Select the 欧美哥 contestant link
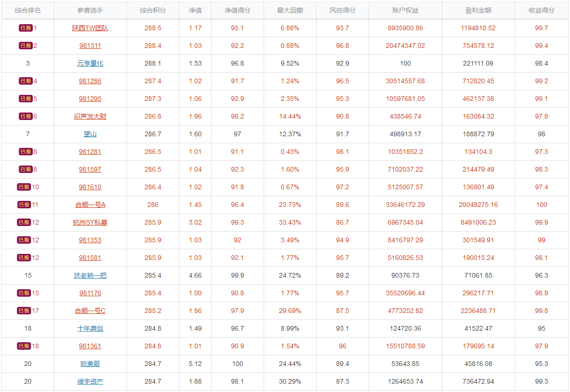The image size is (570, 392). pyautogui.click(x=90, y=364)
